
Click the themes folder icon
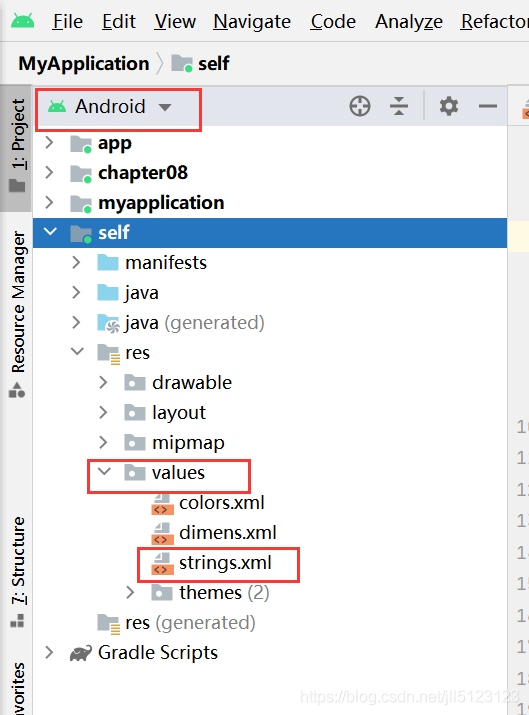[x=162, y=593]
